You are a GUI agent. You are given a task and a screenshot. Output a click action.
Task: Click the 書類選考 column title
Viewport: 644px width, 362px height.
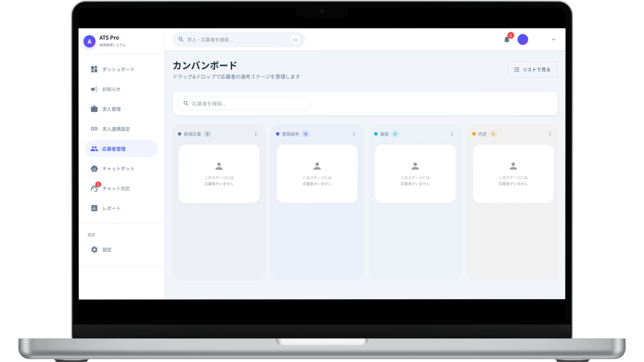290,134
